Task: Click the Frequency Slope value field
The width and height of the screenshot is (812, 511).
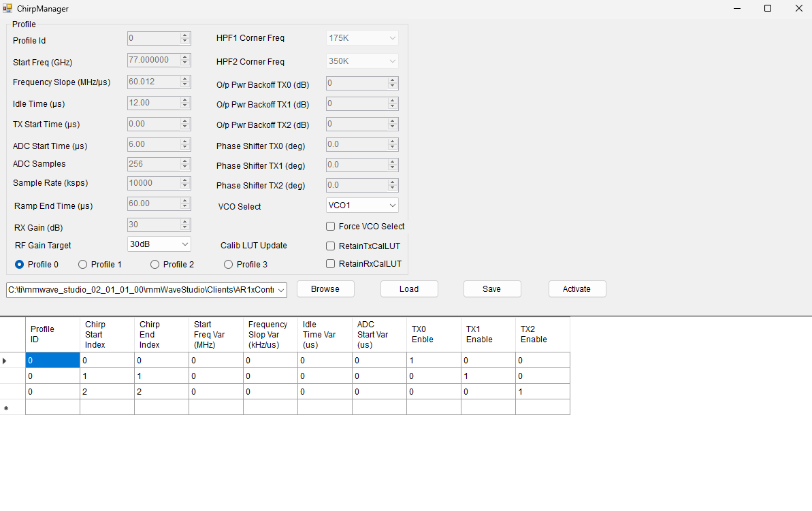Action: point(159,82)
